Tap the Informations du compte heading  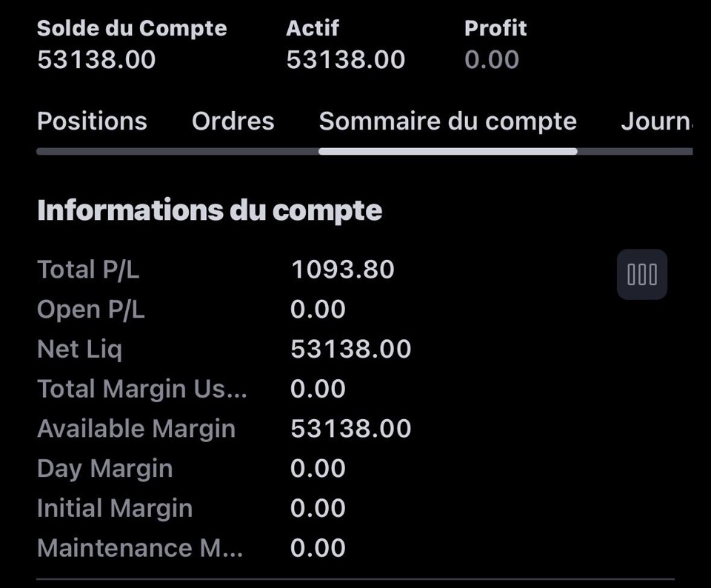[210, 210]
